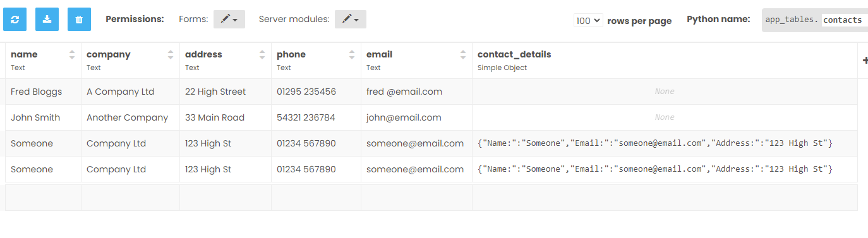Viewport: 868px width, 238px height.
Task: Click the plus icon to add column
Action: point(864,60)
